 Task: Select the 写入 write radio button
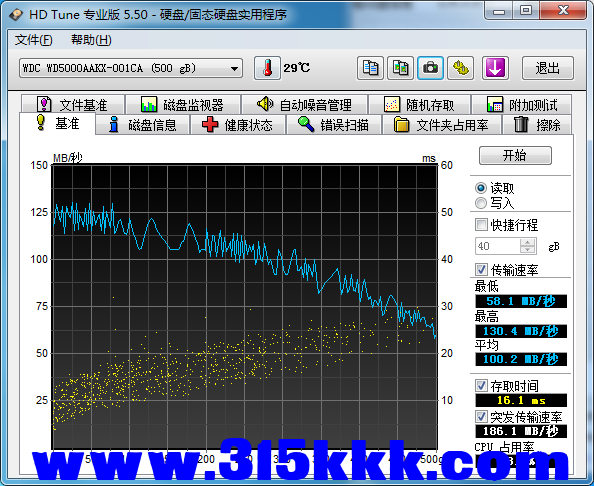[x=481, y=203]
